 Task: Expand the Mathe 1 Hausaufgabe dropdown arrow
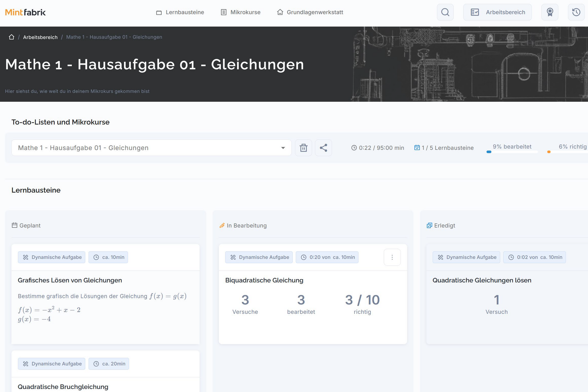pos(283,148)
